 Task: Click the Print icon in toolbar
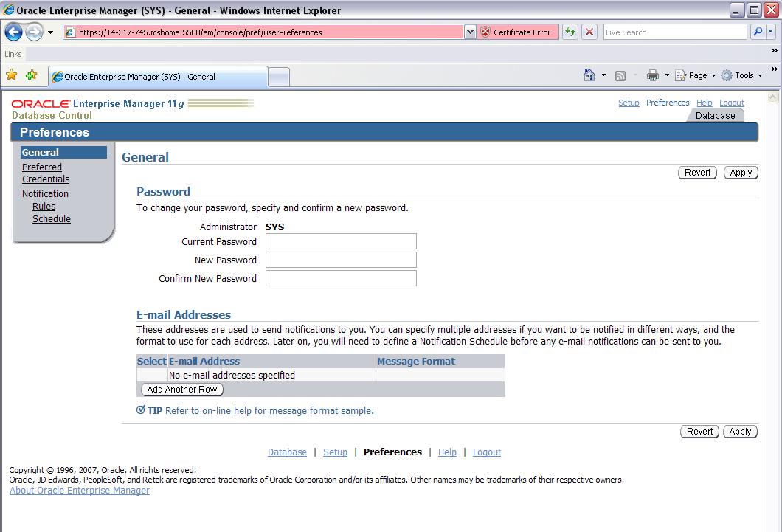point(652,75)
